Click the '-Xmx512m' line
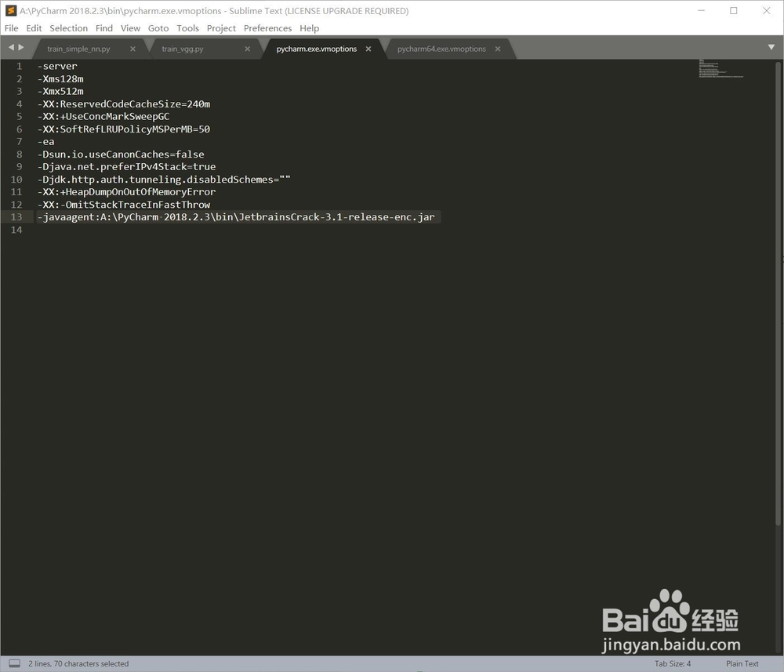The width and height of the screenshot is (784, 672). coord(60,91)
